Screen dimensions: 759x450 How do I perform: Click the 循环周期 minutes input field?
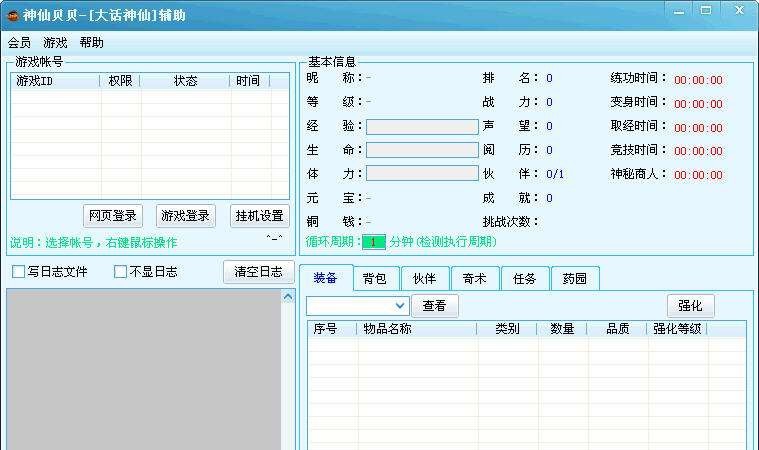[374, 242]
